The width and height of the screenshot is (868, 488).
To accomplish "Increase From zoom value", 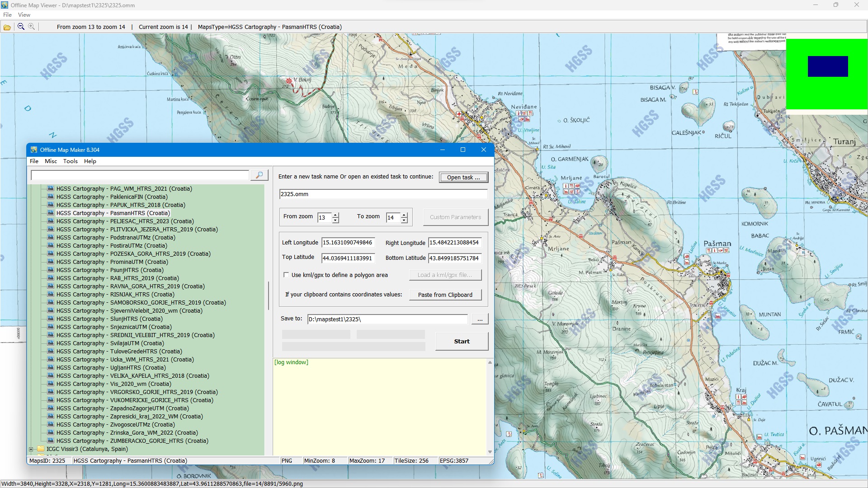I will click(335, 215).
